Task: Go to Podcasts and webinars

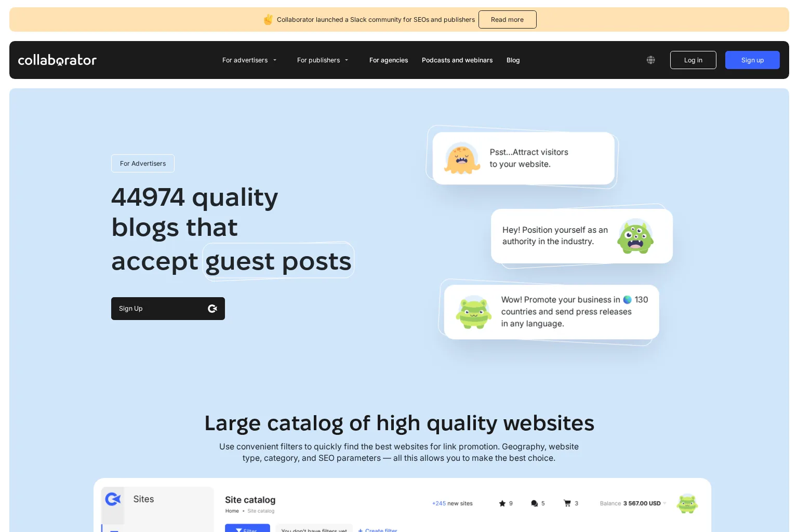Action: pyautogui.click(x=457, y=60)
